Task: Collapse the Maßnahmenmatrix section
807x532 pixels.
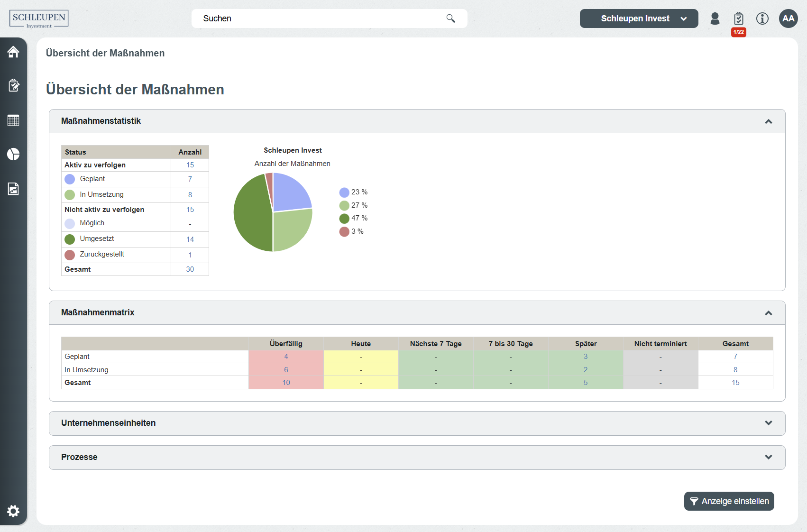Action: tap(768, 313)
